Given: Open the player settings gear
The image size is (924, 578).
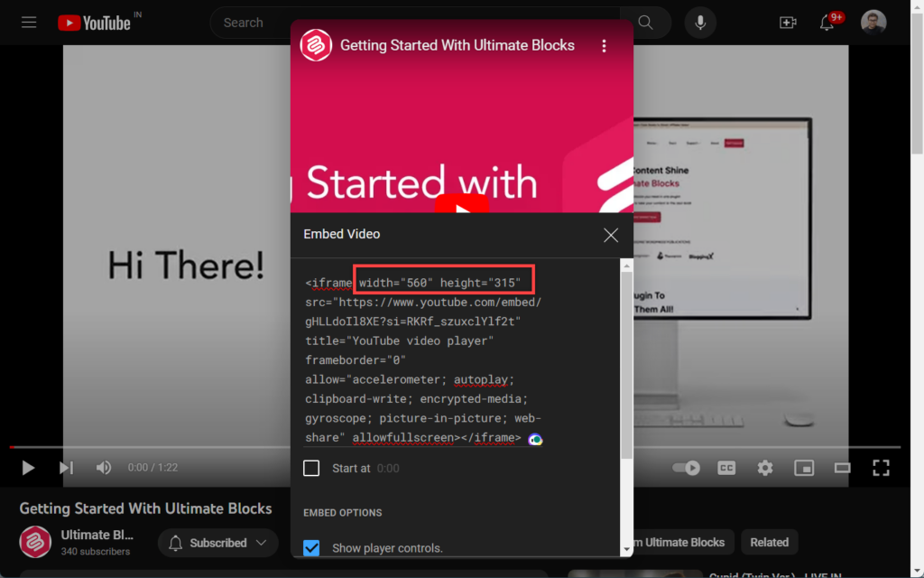Looking at the screenshot, I should (x=764, y=468).
